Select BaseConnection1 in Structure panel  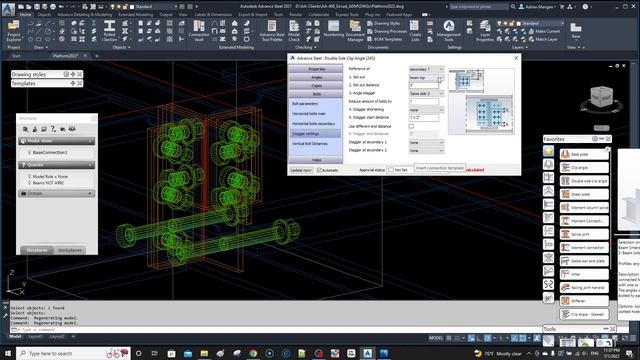(x=50, y=152)
